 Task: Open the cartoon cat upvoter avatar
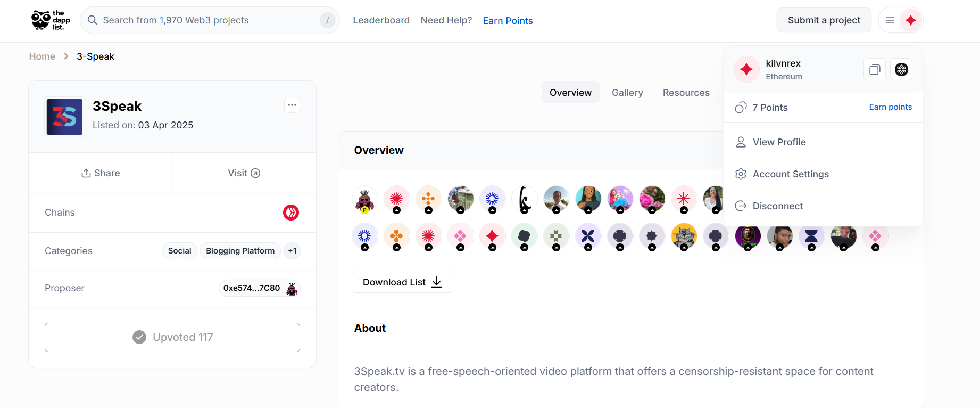coord(684,236)
